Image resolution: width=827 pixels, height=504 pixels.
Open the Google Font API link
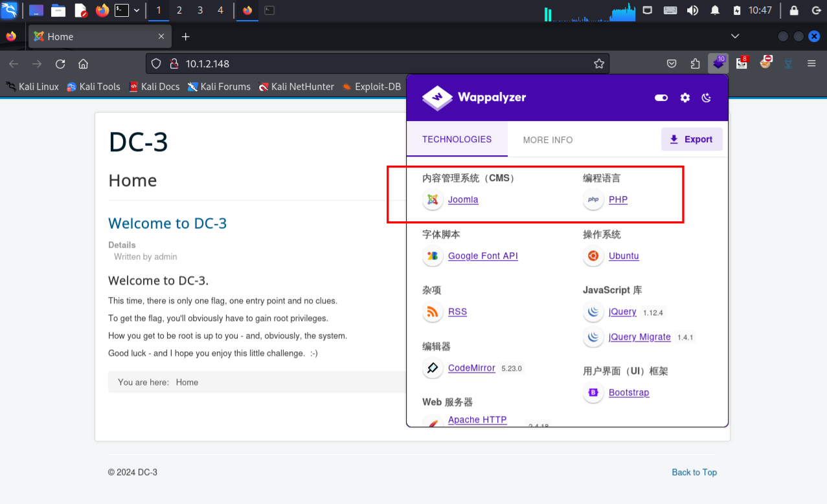(x=483, y=256)
